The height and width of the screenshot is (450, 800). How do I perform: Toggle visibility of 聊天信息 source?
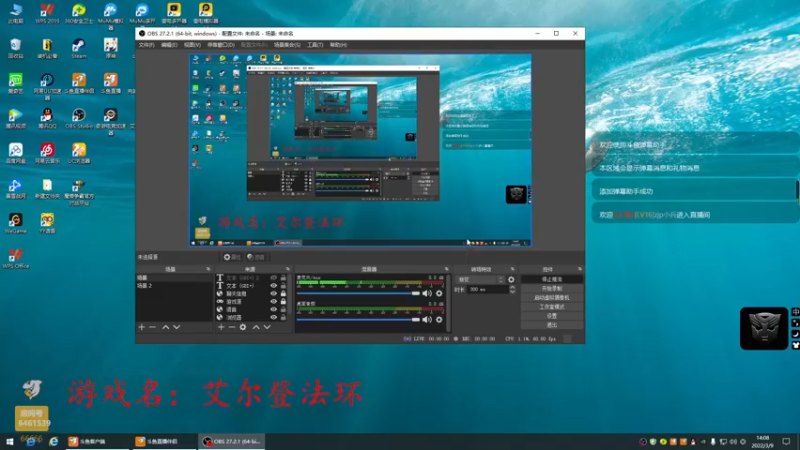pyautogui.click(x=273, y=293)
